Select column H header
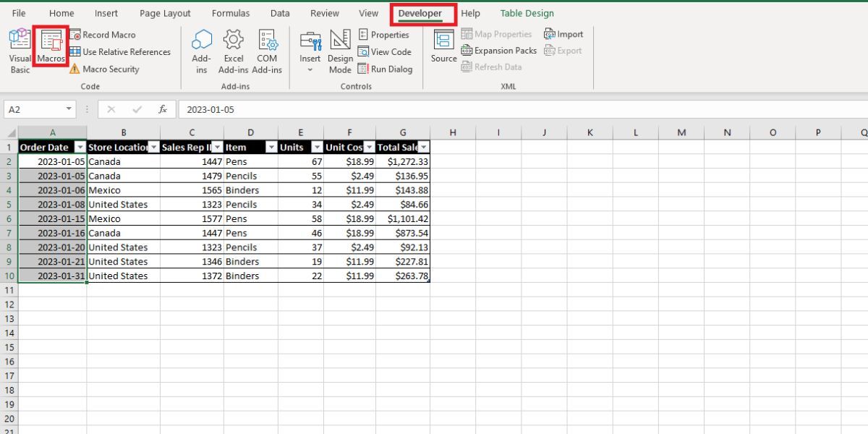 coord(453,132)
